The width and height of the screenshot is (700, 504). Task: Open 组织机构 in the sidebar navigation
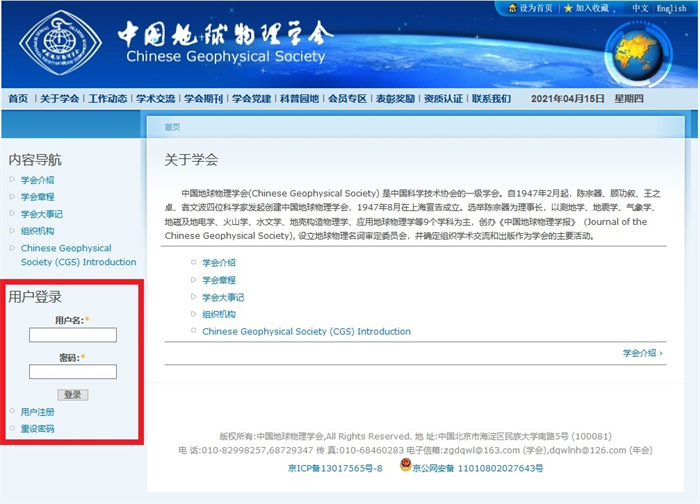(38, 231)
